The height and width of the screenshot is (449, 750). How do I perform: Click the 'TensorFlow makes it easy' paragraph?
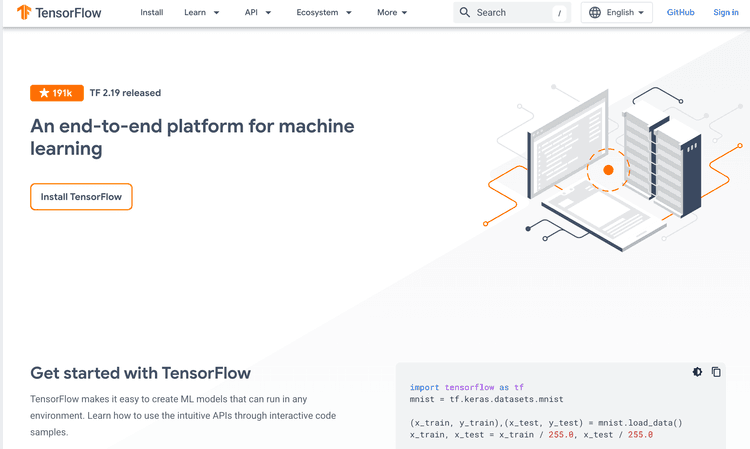pyautogui.click(x=183, y=416)
